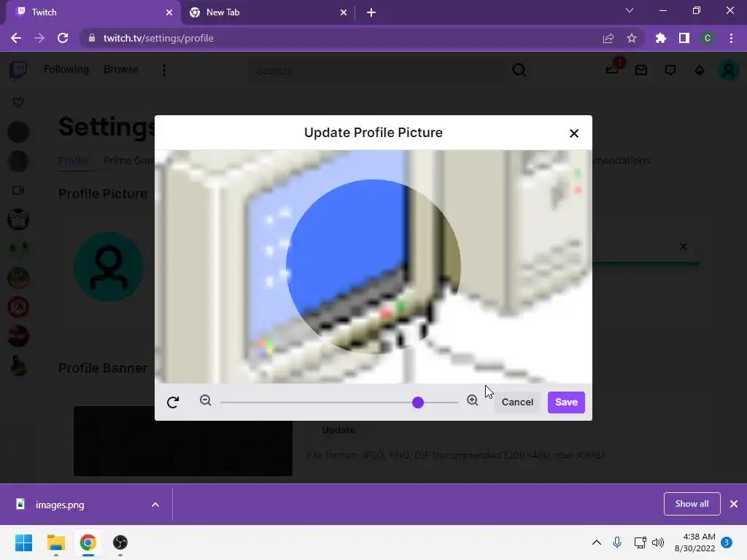Open a new browser tab
747x560 pixels.
point(371,12)
